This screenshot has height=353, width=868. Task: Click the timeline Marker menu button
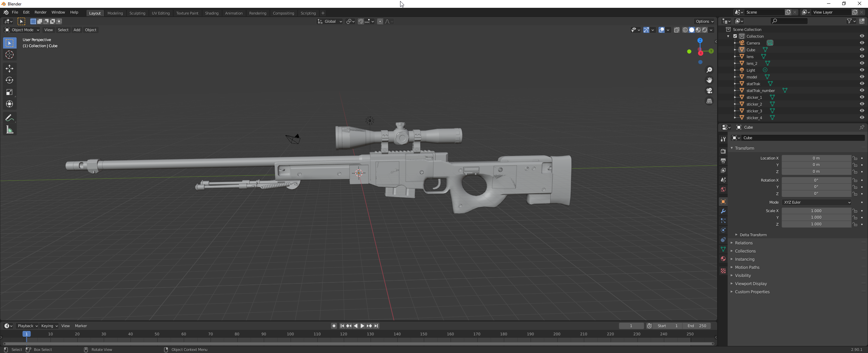pos(81,326)
